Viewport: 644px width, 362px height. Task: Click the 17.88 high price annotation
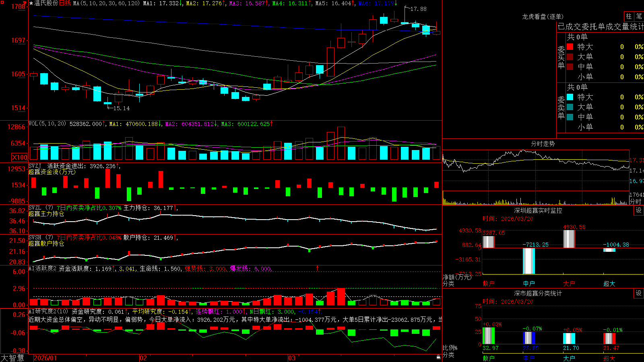coord(419,9)
